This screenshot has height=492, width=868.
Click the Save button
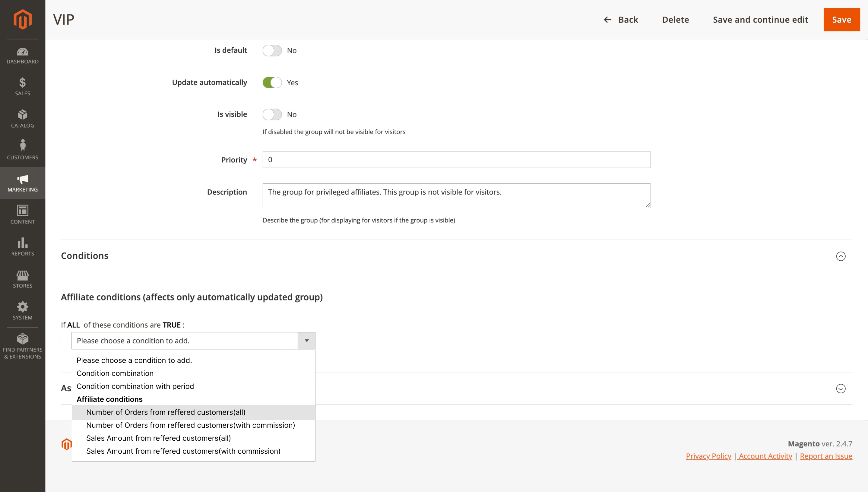point(841,19)
